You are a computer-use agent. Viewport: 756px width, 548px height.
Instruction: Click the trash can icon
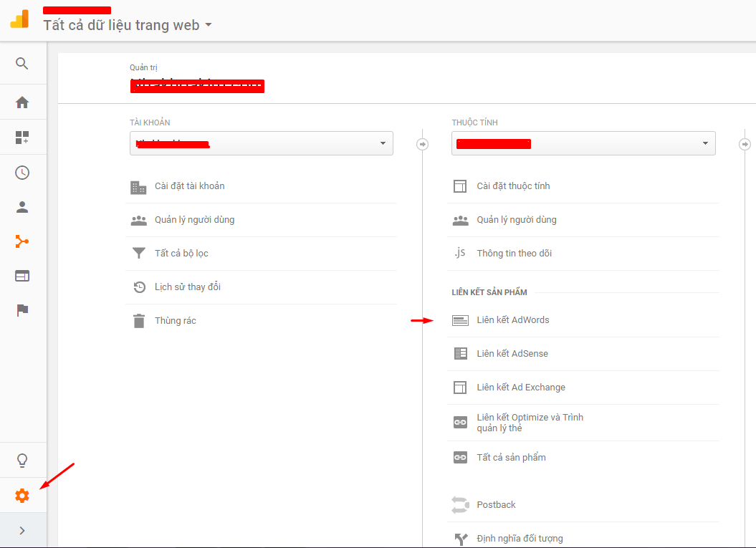(x=139, y=321)
